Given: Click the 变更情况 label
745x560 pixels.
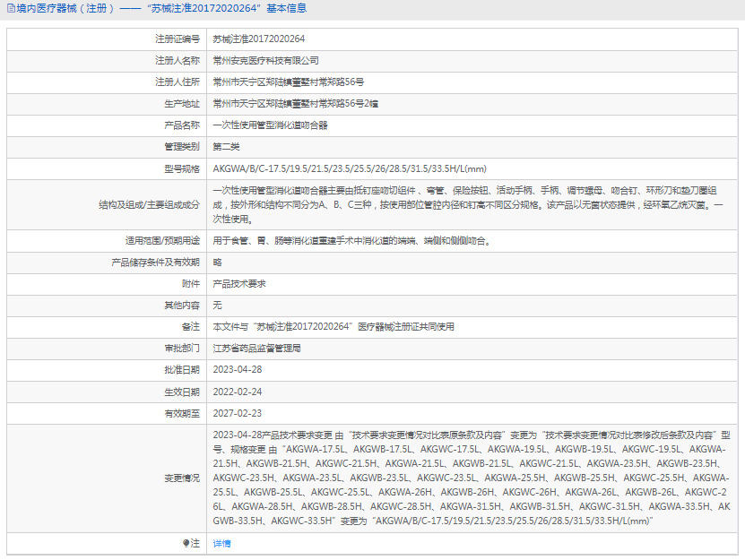Looking at the screenshot, I should [x=182, y=478].
